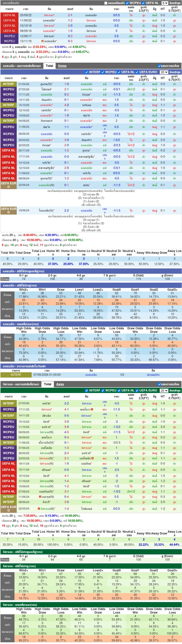
Task: Select the Total tab in Israel's section
Action: [x=48, y=384]
